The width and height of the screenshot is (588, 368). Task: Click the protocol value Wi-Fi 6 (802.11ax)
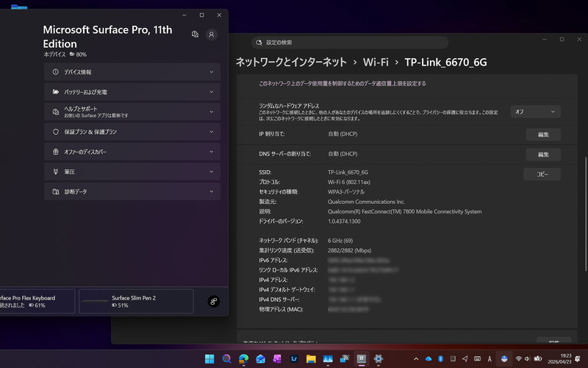click(349, 182)
